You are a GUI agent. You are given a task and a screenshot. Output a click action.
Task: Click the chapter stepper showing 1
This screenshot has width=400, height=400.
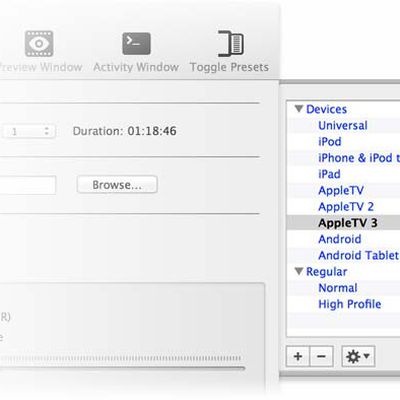coord(28,131)
